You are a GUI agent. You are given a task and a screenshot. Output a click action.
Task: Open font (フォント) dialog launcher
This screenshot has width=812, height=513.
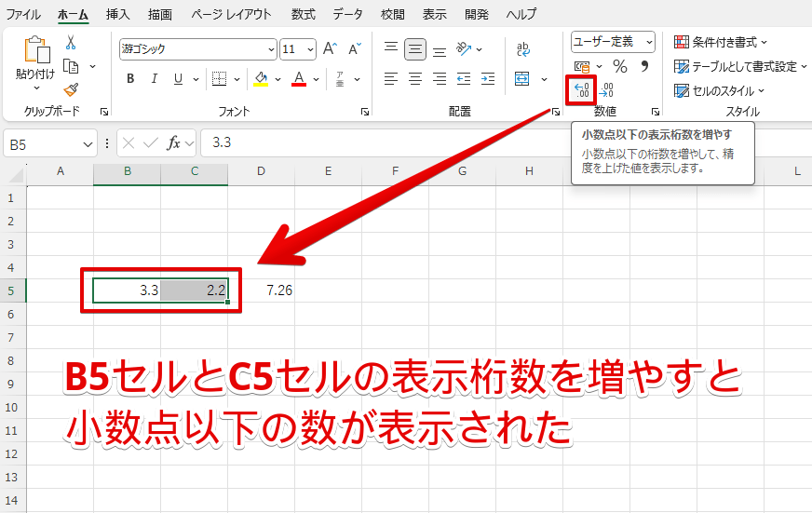[x=365, y=112]
